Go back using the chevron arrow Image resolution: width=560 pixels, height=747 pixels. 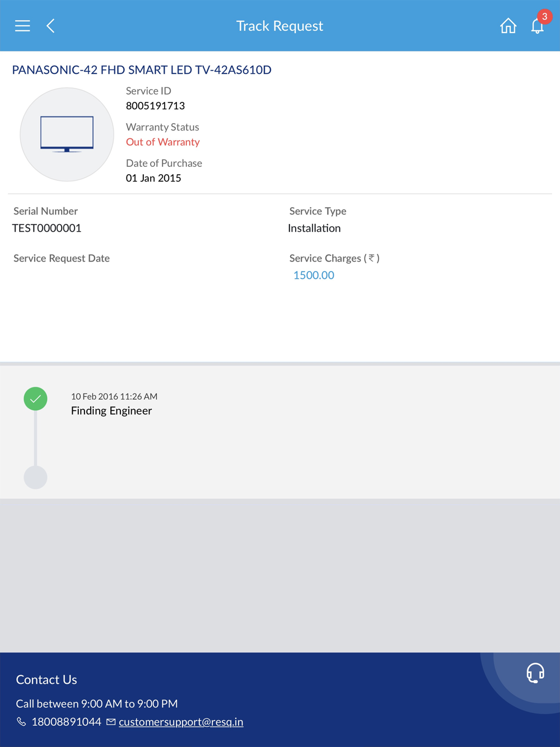click(x=50, y=26)
